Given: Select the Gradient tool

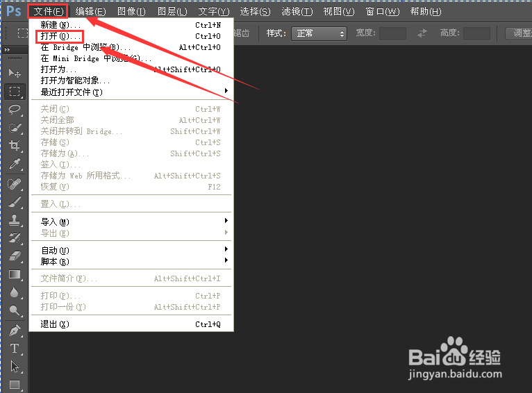Looking at the screenshot, I should (15, 274).
